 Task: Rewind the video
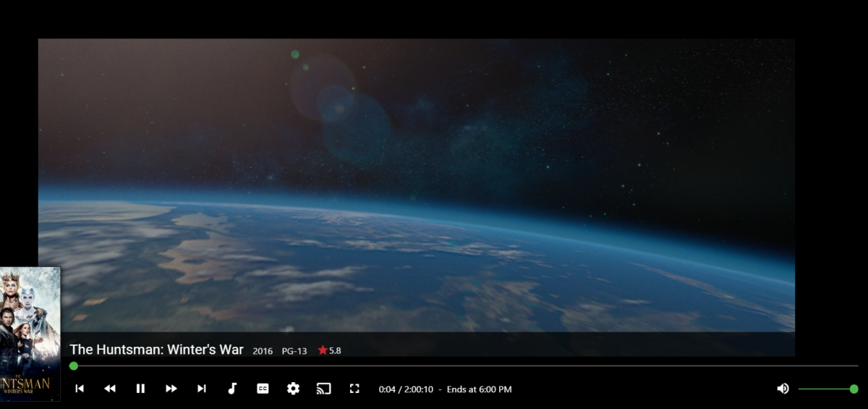(110, 389)
